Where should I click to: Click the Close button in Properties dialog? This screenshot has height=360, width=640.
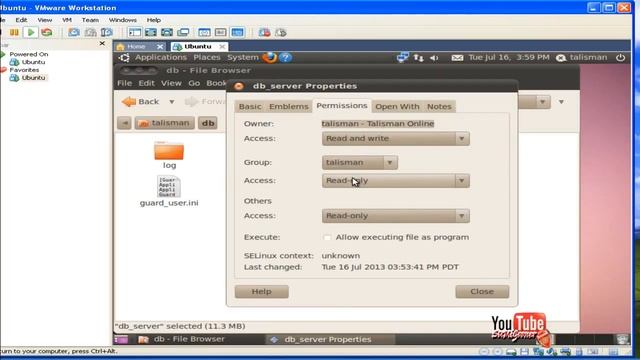[482, 291]
